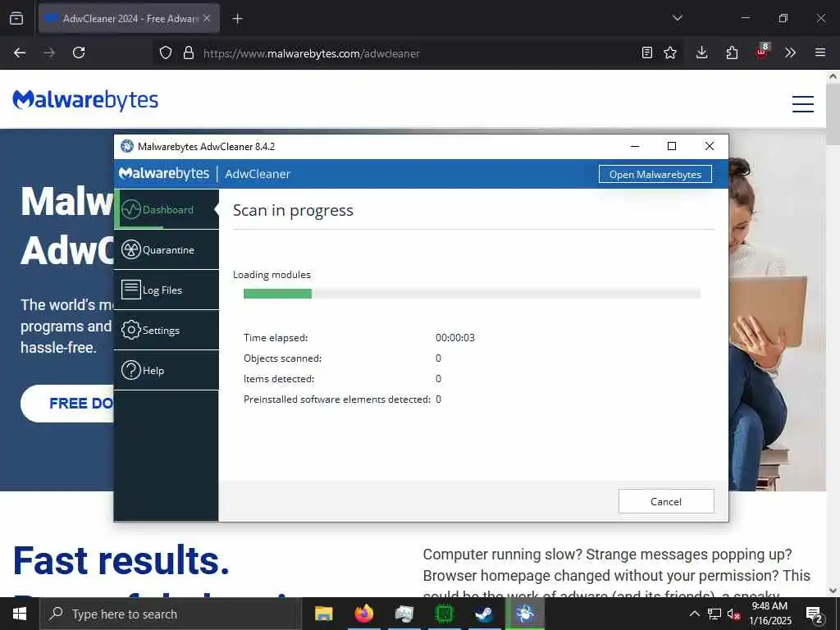This screenshot has width=840, height=630.
Task: Open the Dashboard section in AdwCleaner
Action: tap(166, 209)
